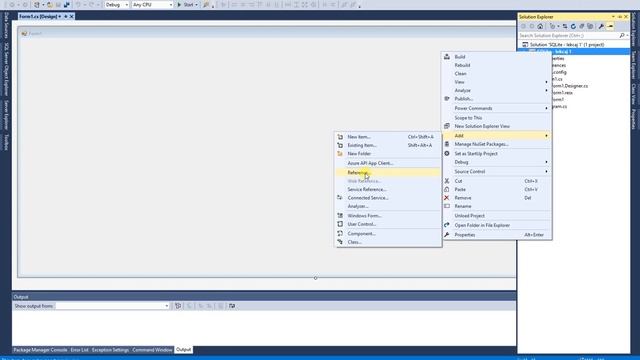Click the Refresh icon in Solution Explorer toolbar

point(573,26)
